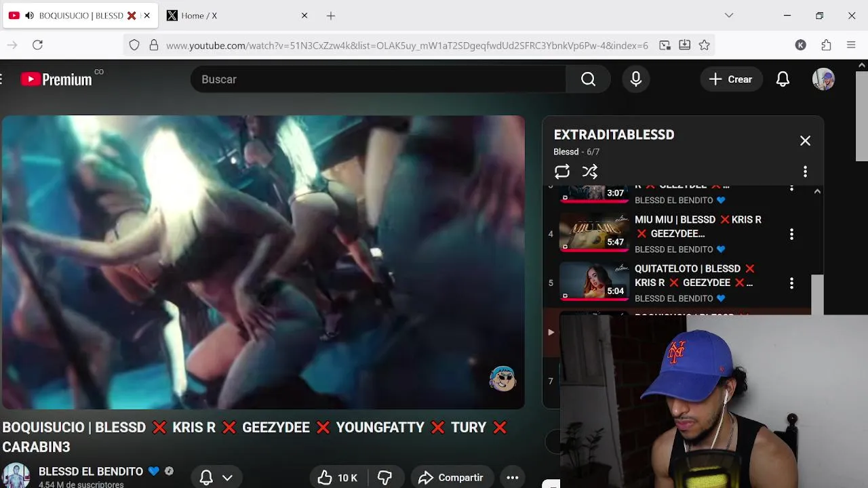Dislike the video thumbs-down button
This screenshot has width=868, height=488.
click(x=385, y=478)
